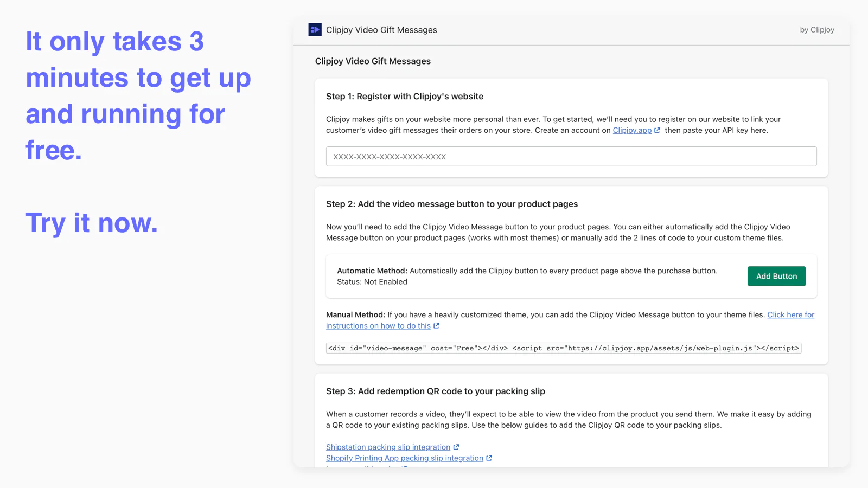Click external icon next to Shipstation link
Screen dimensions: 868x488
[x=456, y=447]
